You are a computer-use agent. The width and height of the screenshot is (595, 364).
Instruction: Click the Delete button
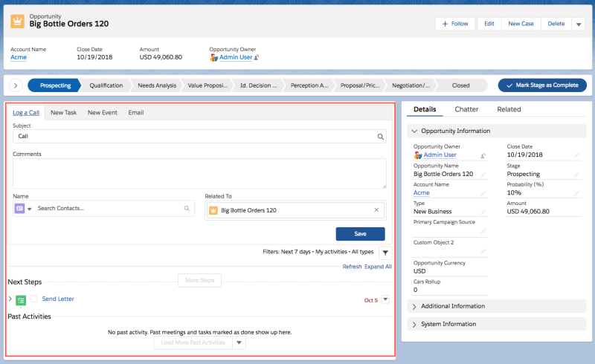pyautogui.click(x=556, y=24)
